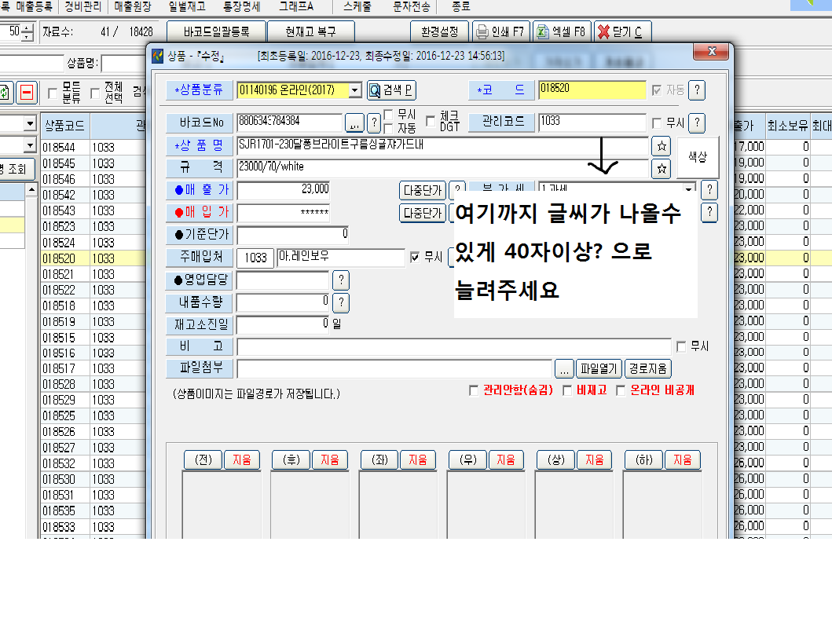
Task: Open the 그래프A menu
Action: tap(296, 6)
